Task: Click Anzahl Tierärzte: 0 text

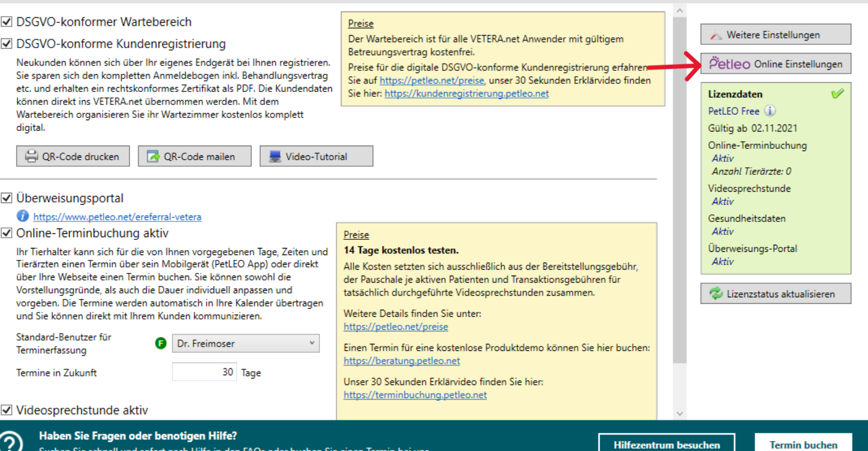Action: [x=752, y=171]
